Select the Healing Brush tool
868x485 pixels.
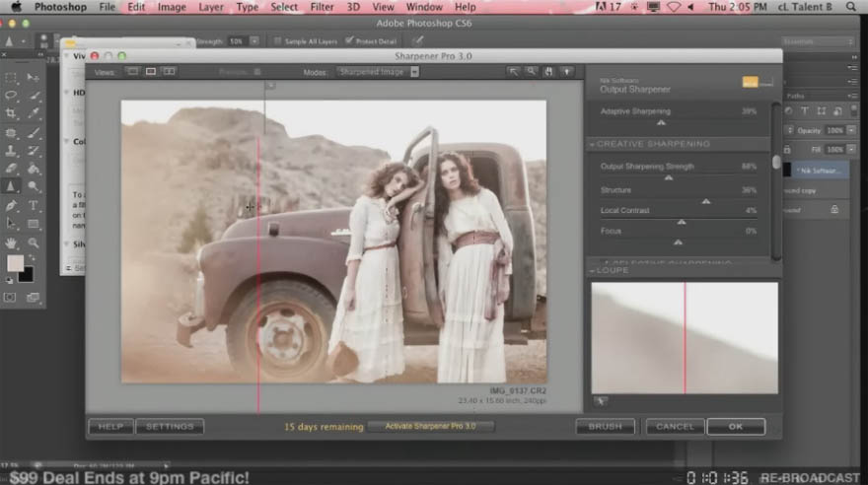pos(11,133)
